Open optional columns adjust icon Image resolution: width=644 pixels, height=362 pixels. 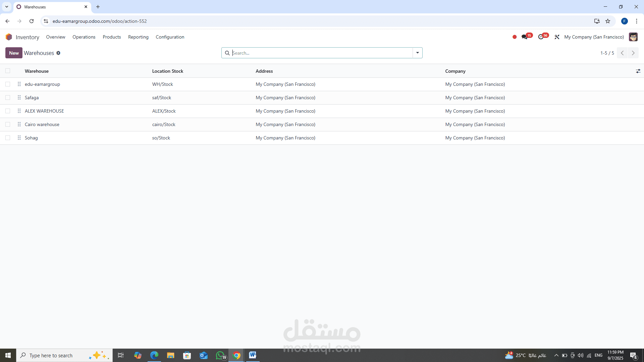(x=638, y=71)
